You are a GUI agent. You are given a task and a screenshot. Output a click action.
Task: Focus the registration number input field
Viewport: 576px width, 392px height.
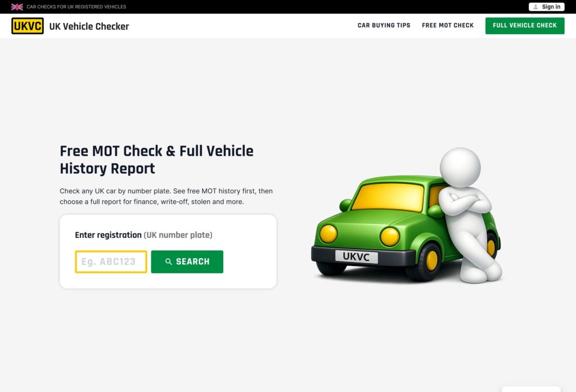(111, 262)
